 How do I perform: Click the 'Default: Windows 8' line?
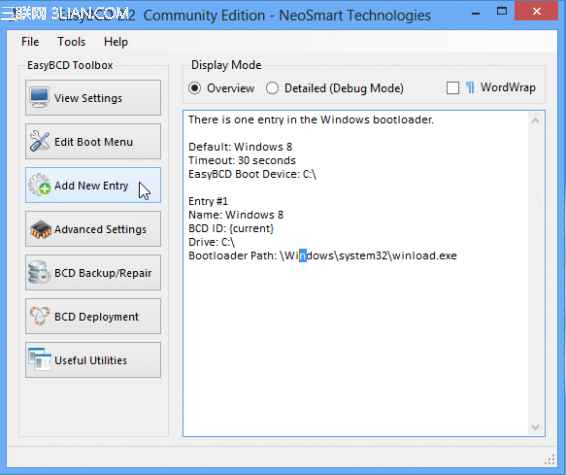coord(240,147)
